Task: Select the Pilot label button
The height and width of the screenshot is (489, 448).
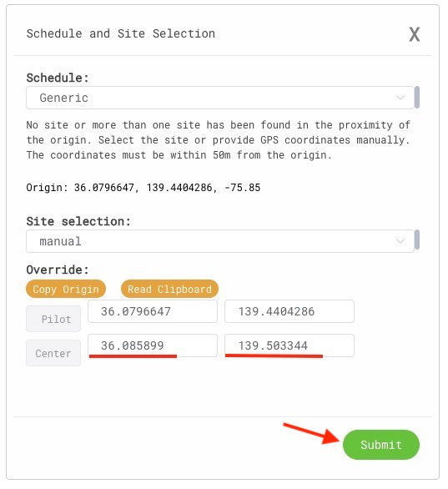Action: [x=53, y=319]
